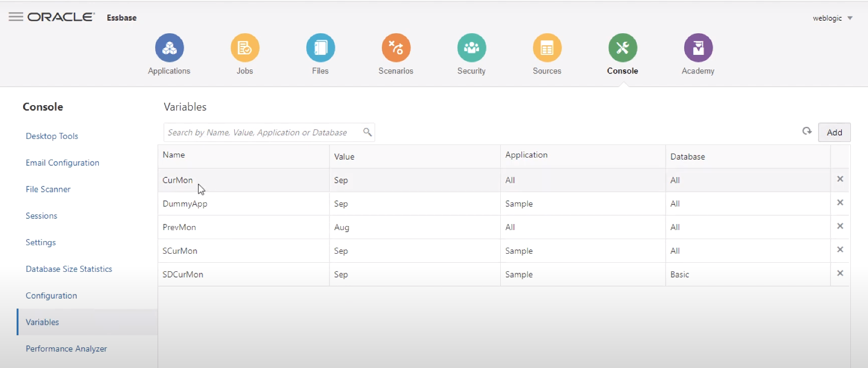Click All application in PrevMon row
This screenshot has height=368, width=868.
click(510, 227)
